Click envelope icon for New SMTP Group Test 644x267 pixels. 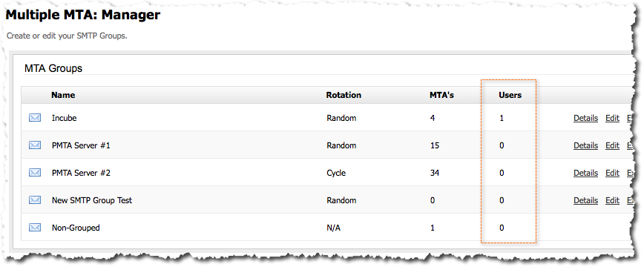35,200
